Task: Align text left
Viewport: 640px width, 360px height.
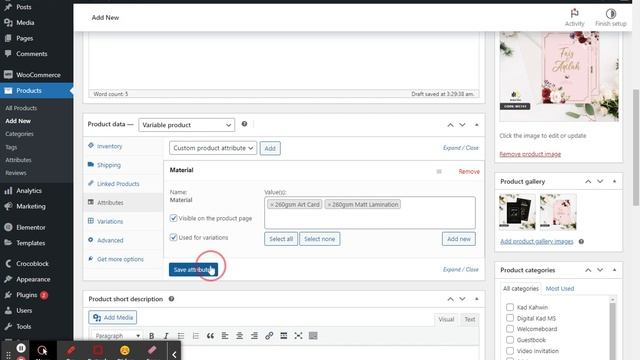Action: click(x=225, y=336)
